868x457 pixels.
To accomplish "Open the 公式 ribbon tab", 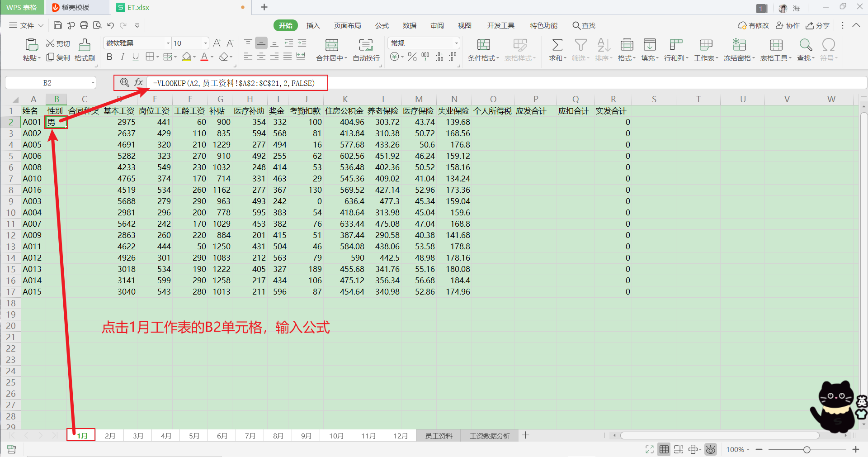I will 382,25.
